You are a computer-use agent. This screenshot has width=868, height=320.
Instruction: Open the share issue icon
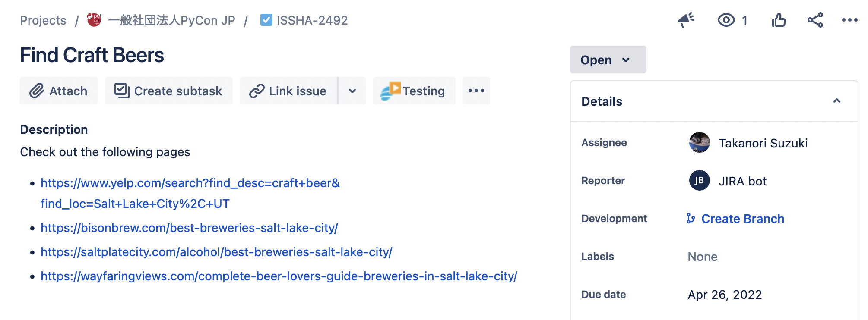pos(815,20)
